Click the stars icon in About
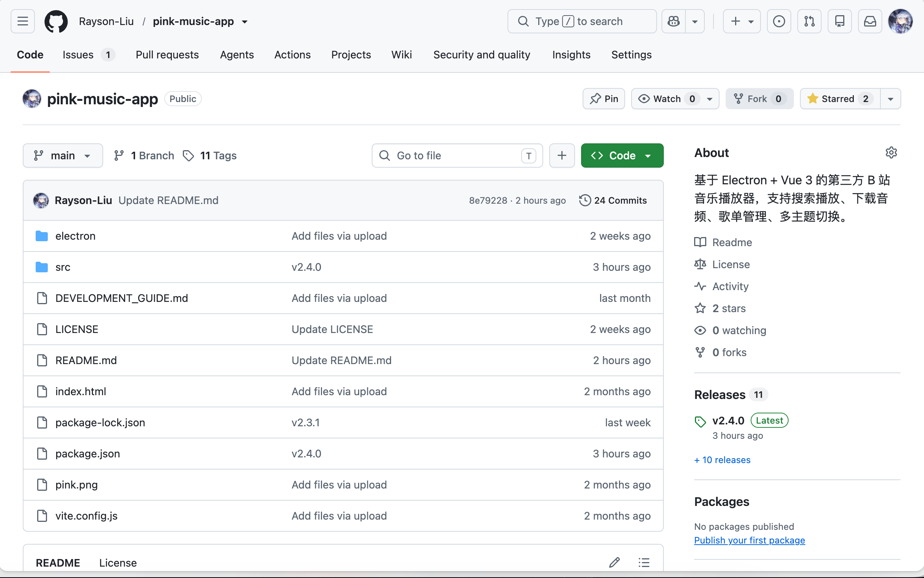Viewport: 924px width, 578px height. pyautogui.click(x=700, y=308)
